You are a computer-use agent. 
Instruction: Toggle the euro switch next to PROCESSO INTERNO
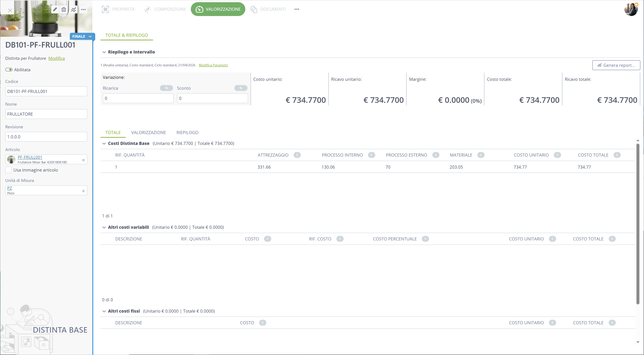pos(371,155)
